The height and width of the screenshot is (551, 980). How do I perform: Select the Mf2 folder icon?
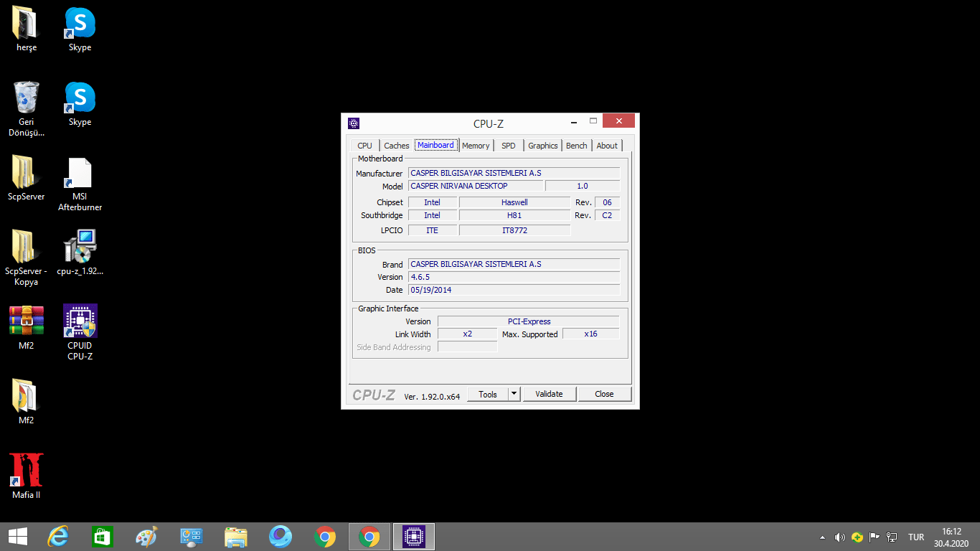(x=26, y=402)
